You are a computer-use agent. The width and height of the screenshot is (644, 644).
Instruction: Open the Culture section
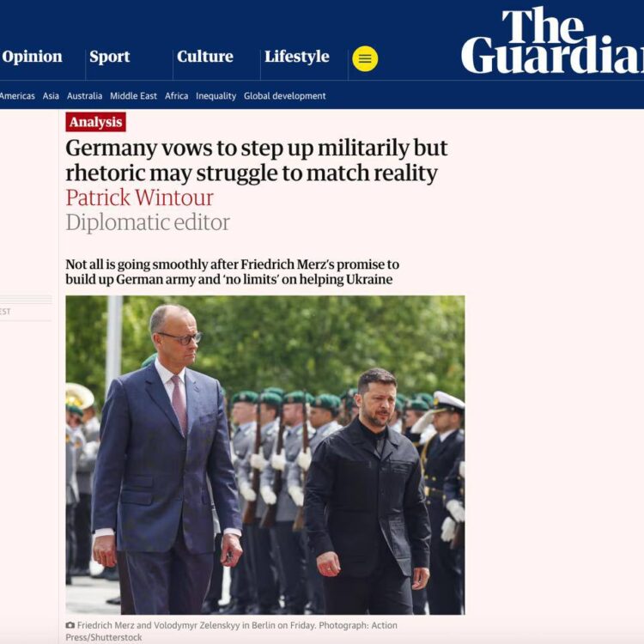click(205, 57)
